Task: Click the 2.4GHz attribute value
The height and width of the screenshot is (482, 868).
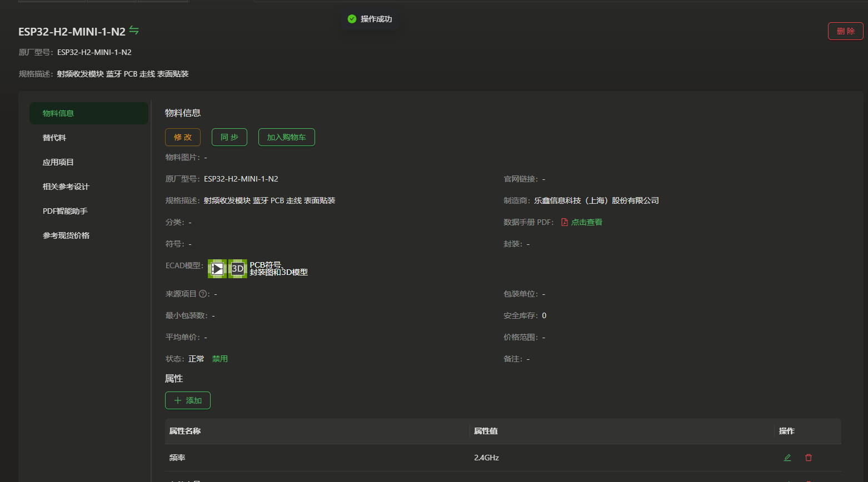Action: (486, 458)
